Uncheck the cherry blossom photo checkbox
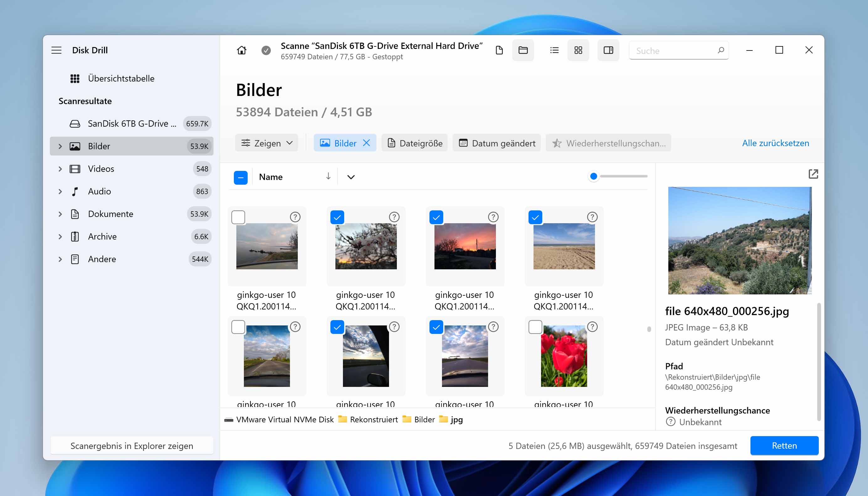Viewport: 868px width, 496px height. click(337, 217)
